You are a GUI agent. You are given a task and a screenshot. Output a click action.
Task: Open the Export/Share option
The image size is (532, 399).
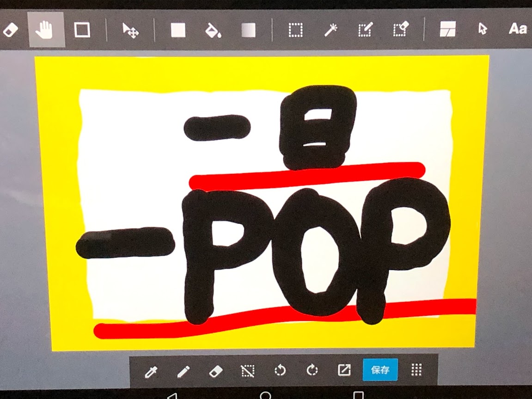(345, 370)
